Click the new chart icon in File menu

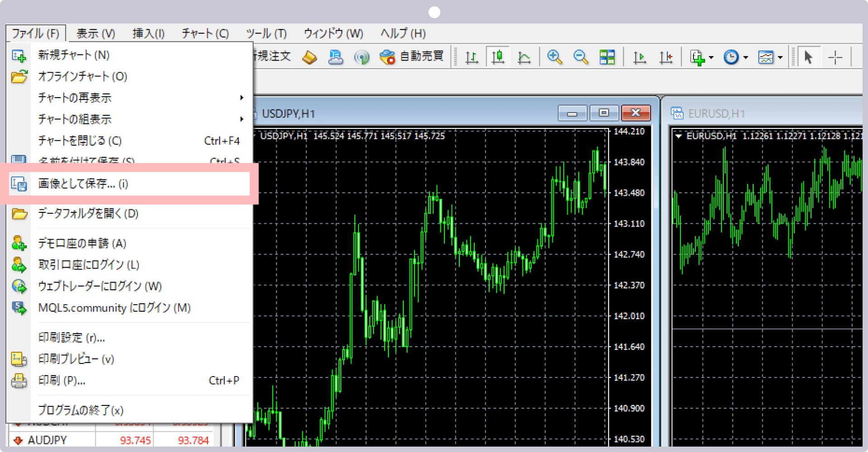(x=19, y=55)
